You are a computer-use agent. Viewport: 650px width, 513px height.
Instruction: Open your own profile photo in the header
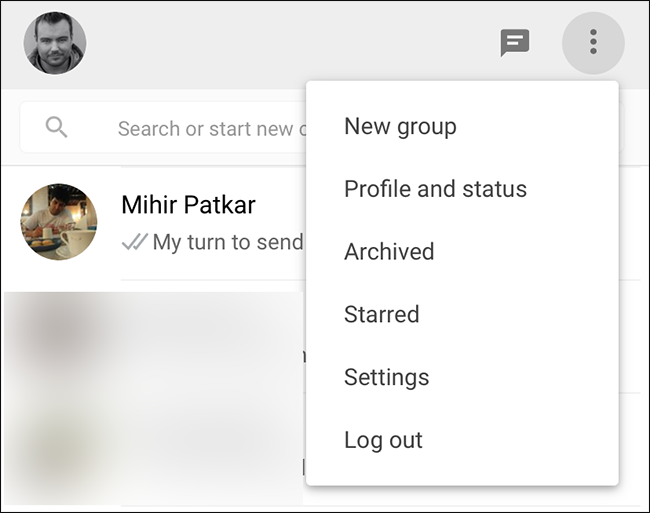(55, 43)
